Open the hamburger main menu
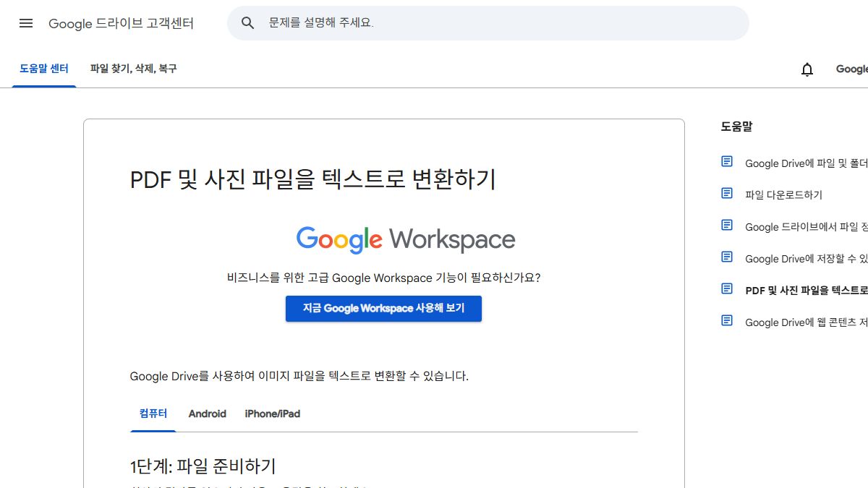 click(26, 23)
